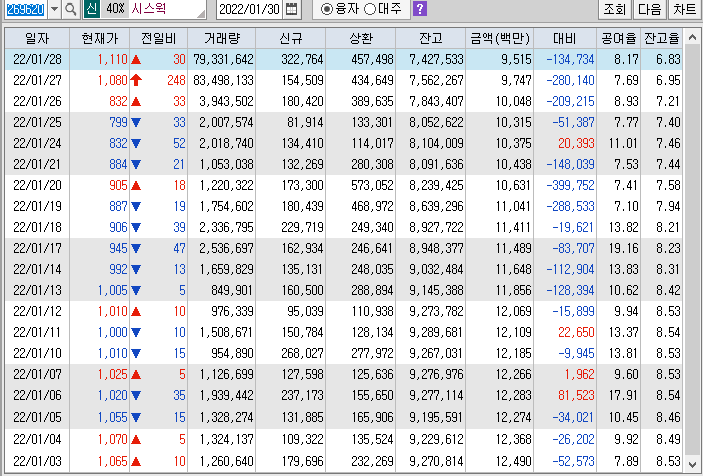The width and height of the screenshot is (703, 476).
Task: Click the 22/01/19 date cell
Action: (x=37, y=206)
